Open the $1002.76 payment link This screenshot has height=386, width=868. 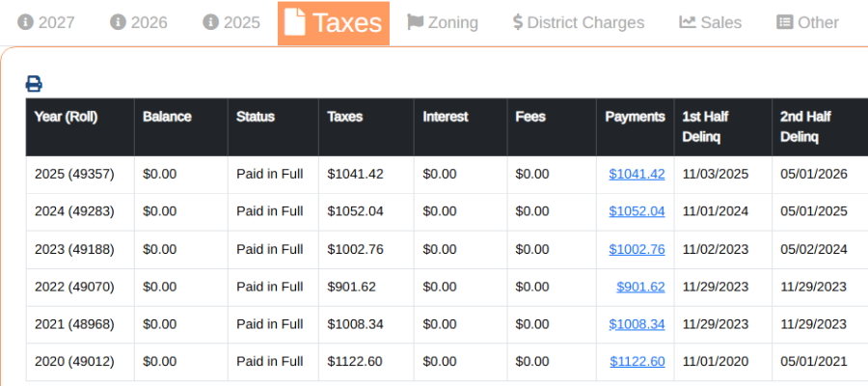[x=637, y=249]
